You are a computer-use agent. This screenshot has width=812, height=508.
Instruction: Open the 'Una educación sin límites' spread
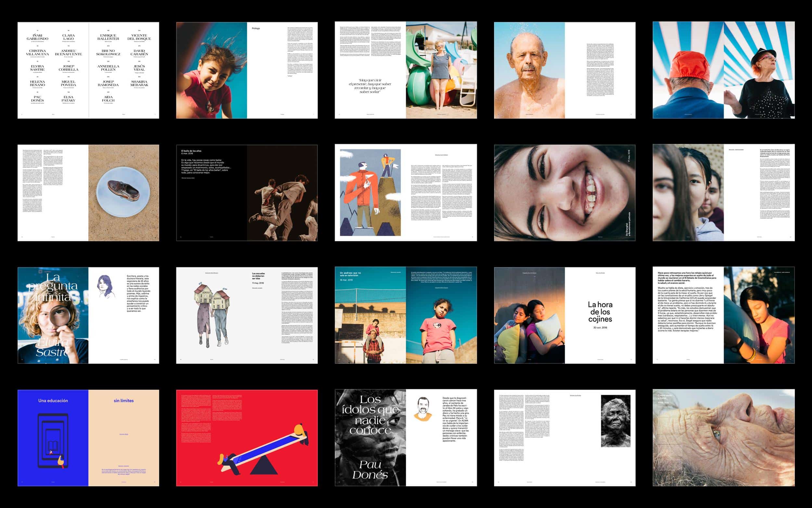pos(88,438)
